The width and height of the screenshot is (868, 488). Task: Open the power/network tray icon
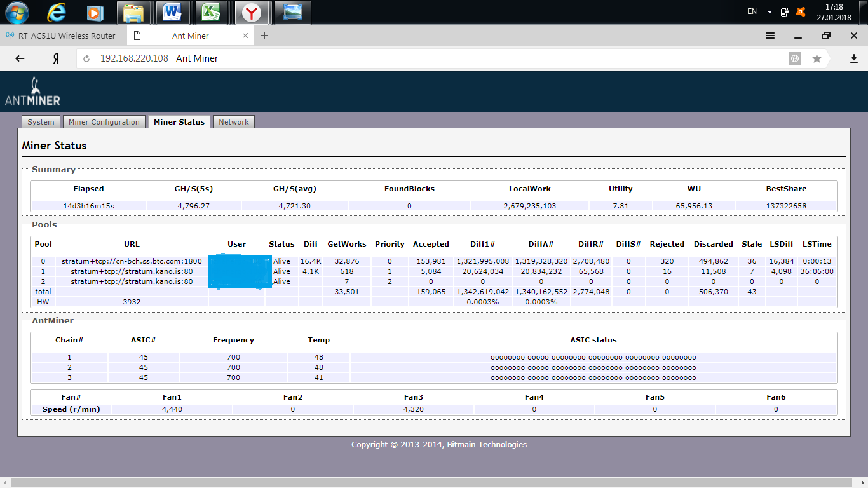tap(785, 11)
